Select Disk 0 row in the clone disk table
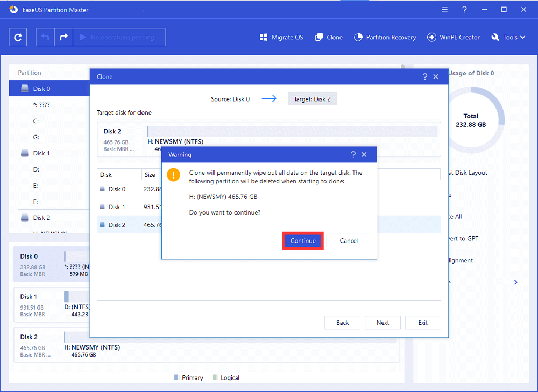 (x=117, y=189)
